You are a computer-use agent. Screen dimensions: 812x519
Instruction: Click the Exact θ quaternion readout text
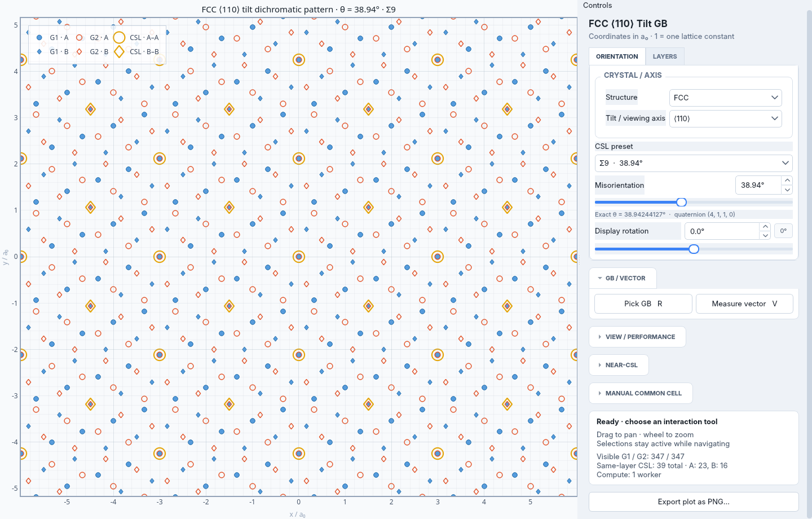[665, 214]
